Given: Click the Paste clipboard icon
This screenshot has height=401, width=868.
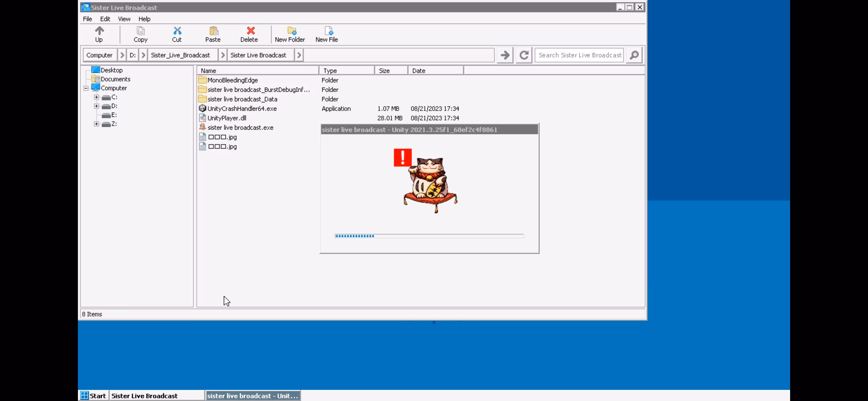Looking at the screenshot, I should [213, 31].
